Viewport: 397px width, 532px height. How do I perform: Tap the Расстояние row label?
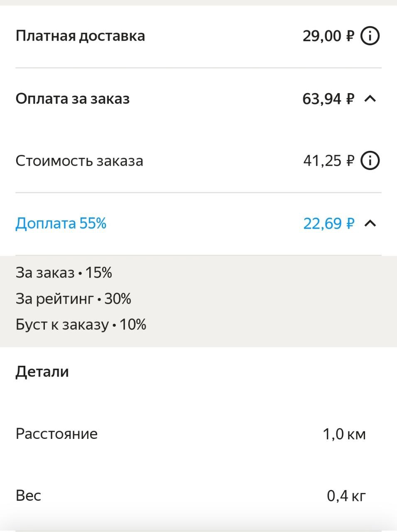56,433
